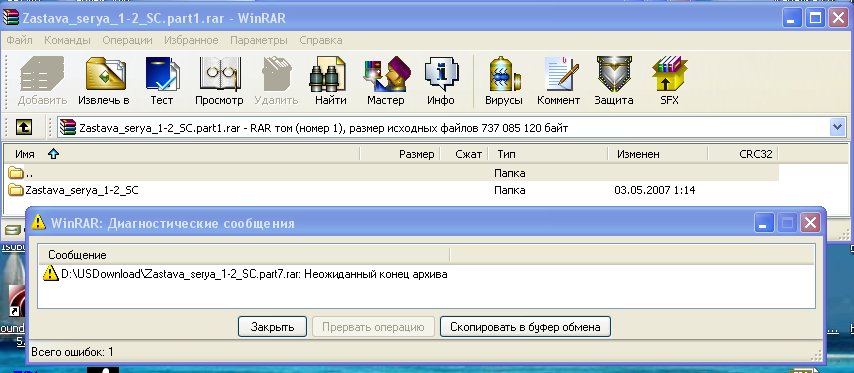Minimize the diagnostic messages dialog
This screenshot has width=854, height=373.
pyautogui.click(x=764, y=223)
